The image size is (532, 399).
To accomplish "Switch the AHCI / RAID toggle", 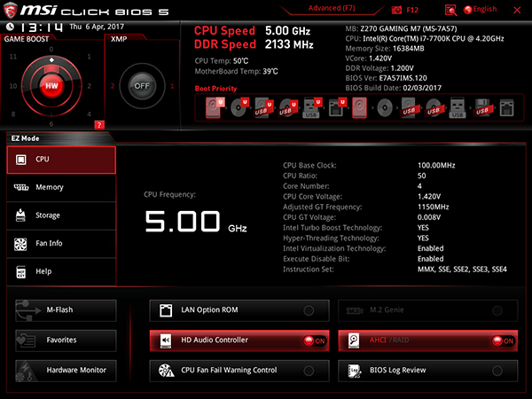I will tap(428, 340).
